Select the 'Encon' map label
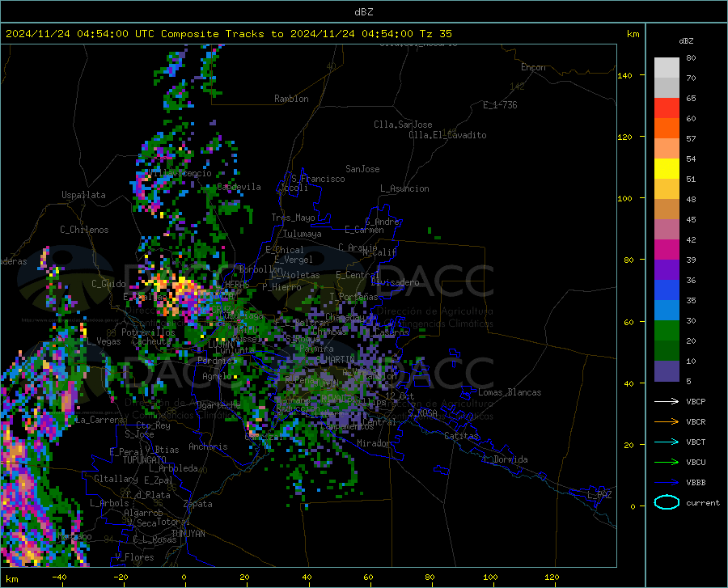Screen dimensions: 728x588 point(533,67)
